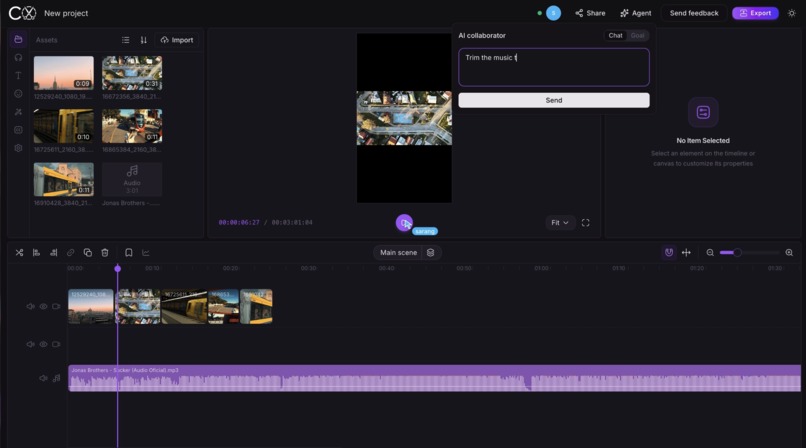Screen dimensions: 806x448
Task: Click the current timecode 00:00:06:27
Action: click(239, 222)
